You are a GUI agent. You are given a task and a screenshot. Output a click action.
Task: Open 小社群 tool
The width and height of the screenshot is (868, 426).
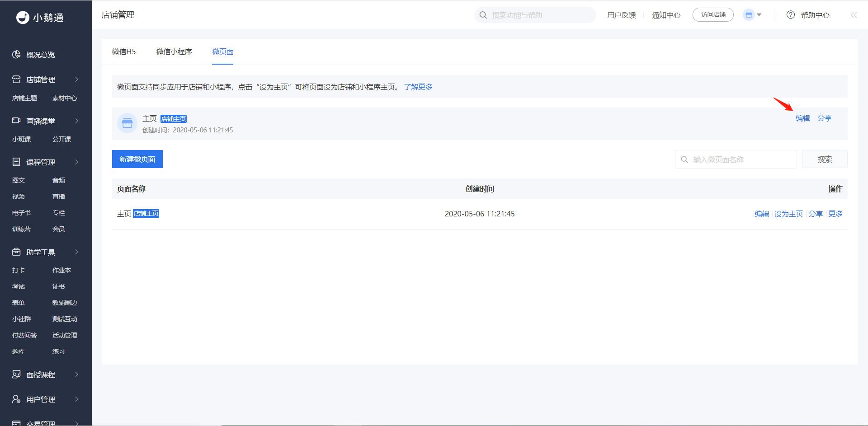[x=21, y=319]
